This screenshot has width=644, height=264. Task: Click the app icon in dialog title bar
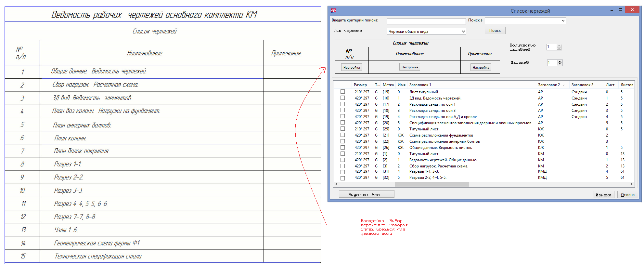pos(333,11)
